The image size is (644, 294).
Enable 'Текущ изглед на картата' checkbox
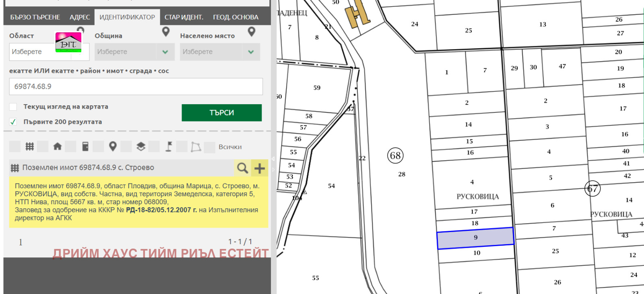(13, 107)
